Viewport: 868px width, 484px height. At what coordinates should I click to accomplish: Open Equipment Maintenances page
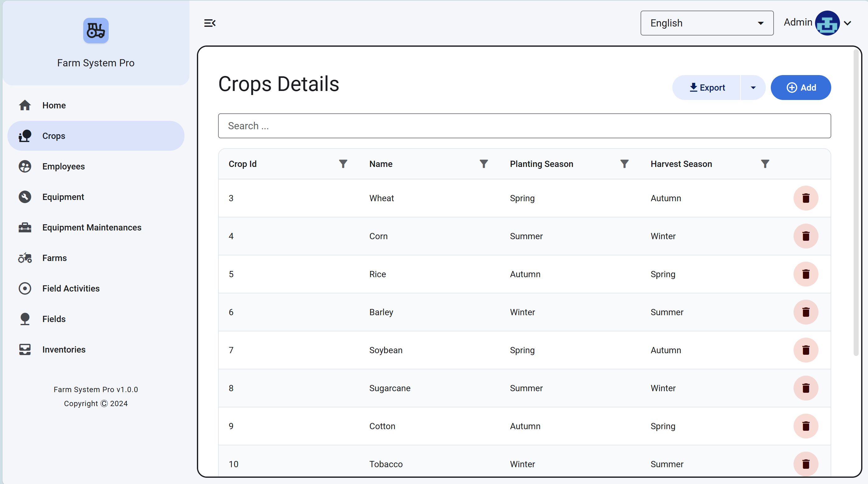click(x=92, y=227)
